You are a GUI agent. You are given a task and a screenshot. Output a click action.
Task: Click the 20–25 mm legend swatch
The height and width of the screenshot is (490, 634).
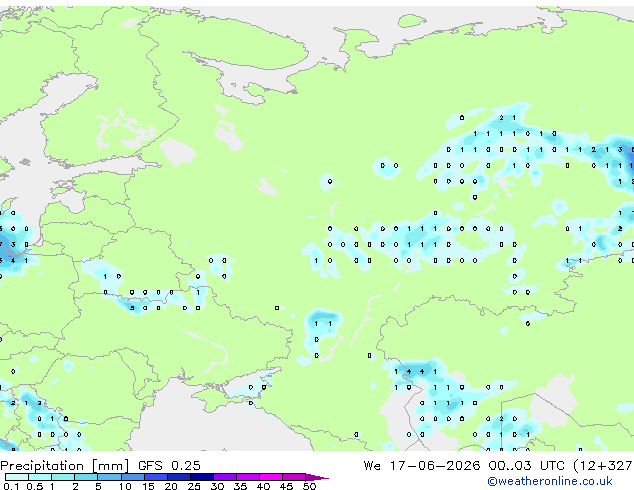(x=179, y=477)
